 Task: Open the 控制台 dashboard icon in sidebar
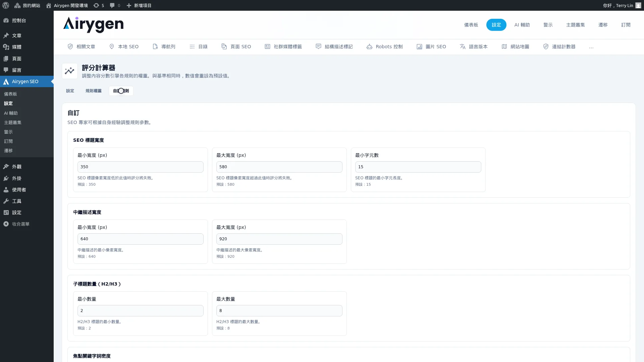tap(6, 20)
